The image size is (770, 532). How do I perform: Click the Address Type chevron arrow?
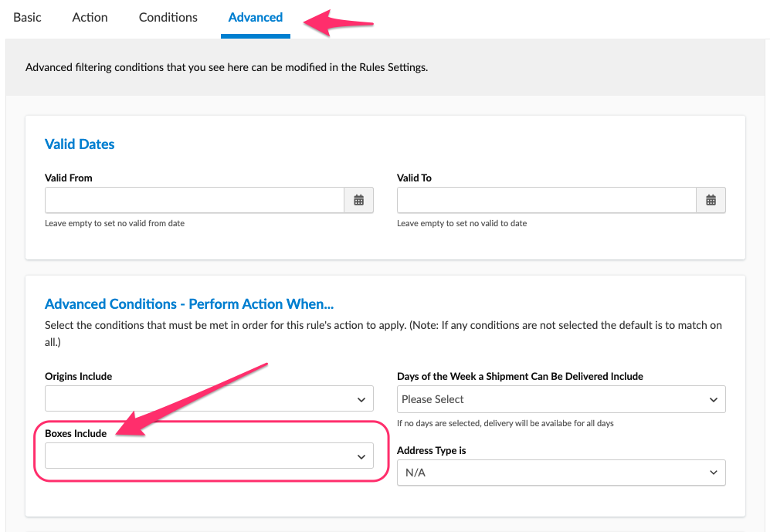tap(713, 473)
